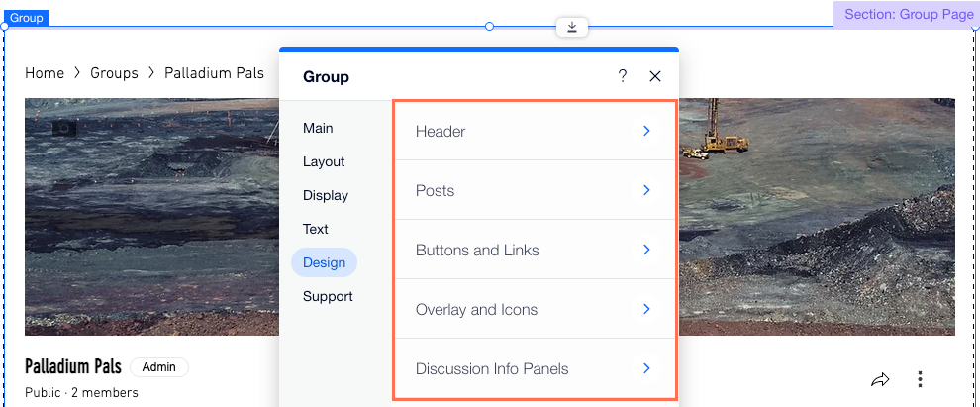Open Overlay and Icons chevron arrow
Screen dimensions: 980x407
coord(646,309)
